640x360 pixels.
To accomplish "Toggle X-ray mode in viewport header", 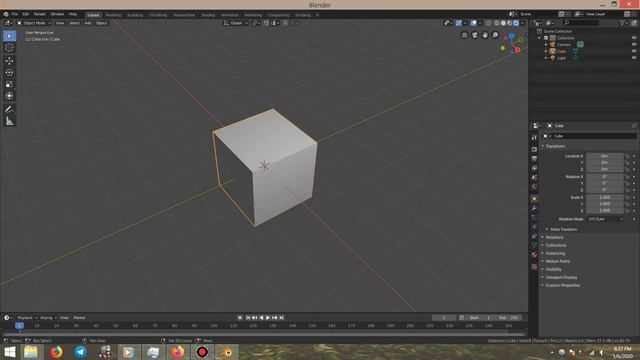I will 488,23.
